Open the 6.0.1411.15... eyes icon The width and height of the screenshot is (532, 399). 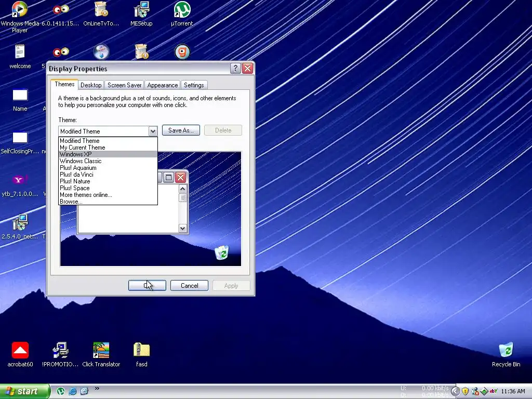pyautogui.click(x=61, y=14)
